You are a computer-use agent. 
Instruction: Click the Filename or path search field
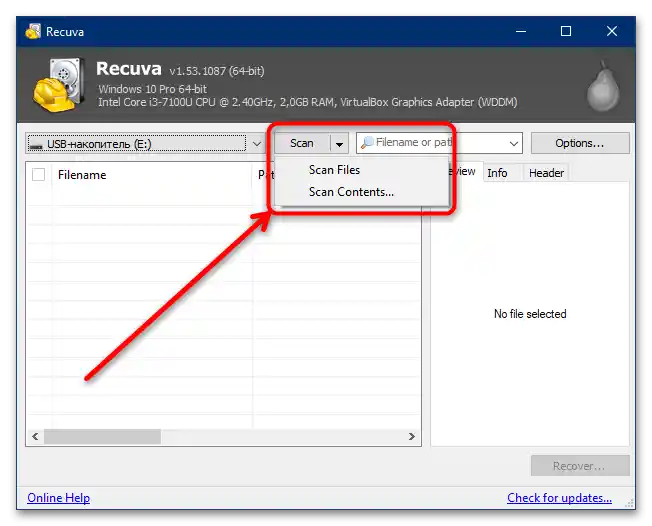tap(439, 143)
